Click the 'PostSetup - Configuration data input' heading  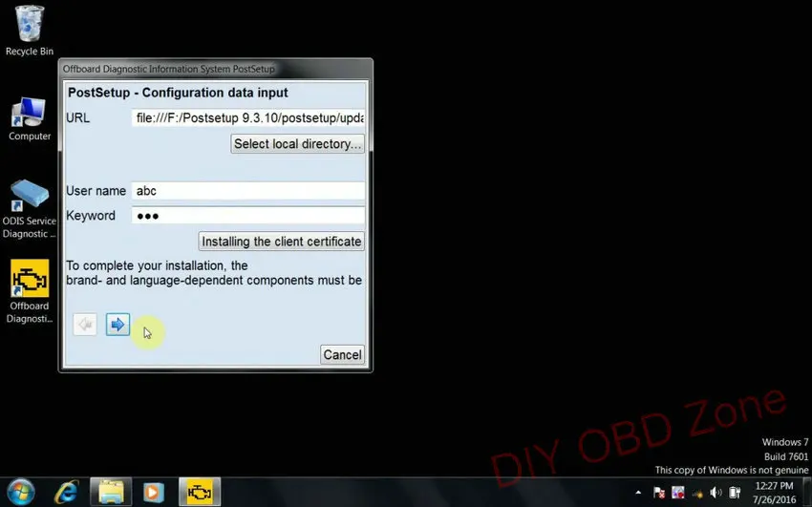click(x=178, y=93)
